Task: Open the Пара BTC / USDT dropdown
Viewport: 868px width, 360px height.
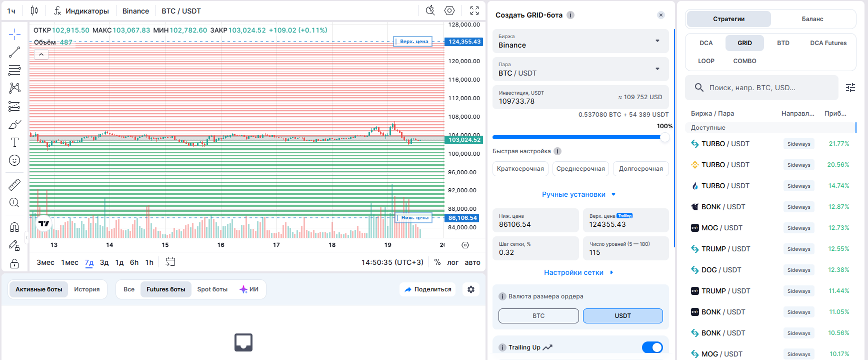Action: click(x=580, y=69)
